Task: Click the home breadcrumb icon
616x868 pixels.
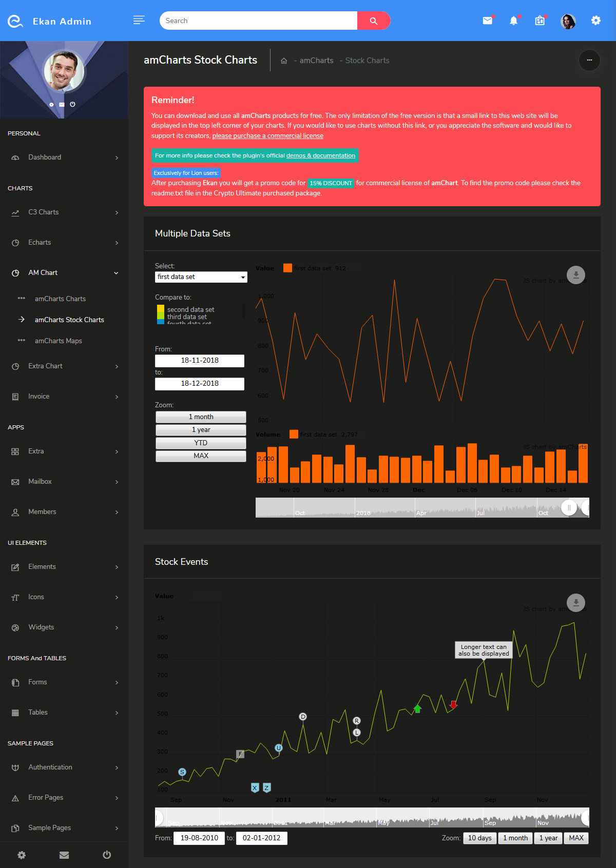Action: point(283,61)
